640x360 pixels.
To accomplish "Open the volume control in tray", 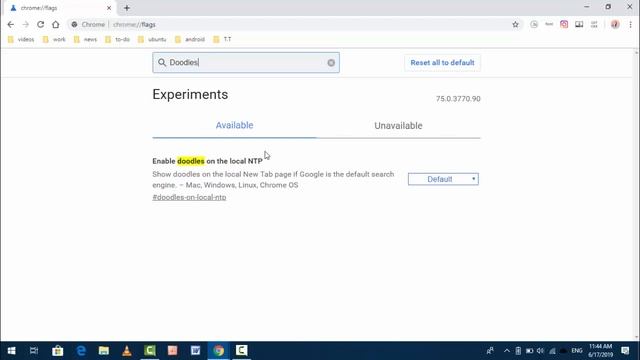I will tap(540, 351).
